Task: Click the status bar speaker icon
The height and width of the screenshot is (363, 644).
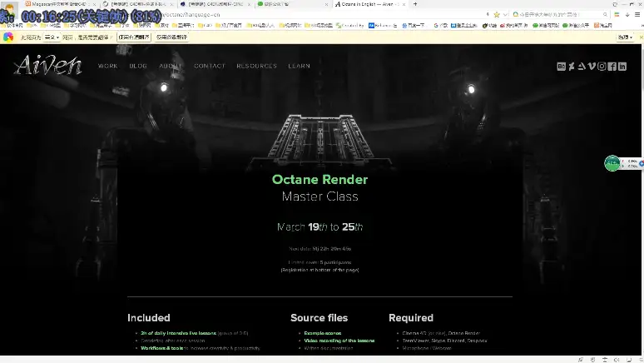Action: (x=617, y=360)
